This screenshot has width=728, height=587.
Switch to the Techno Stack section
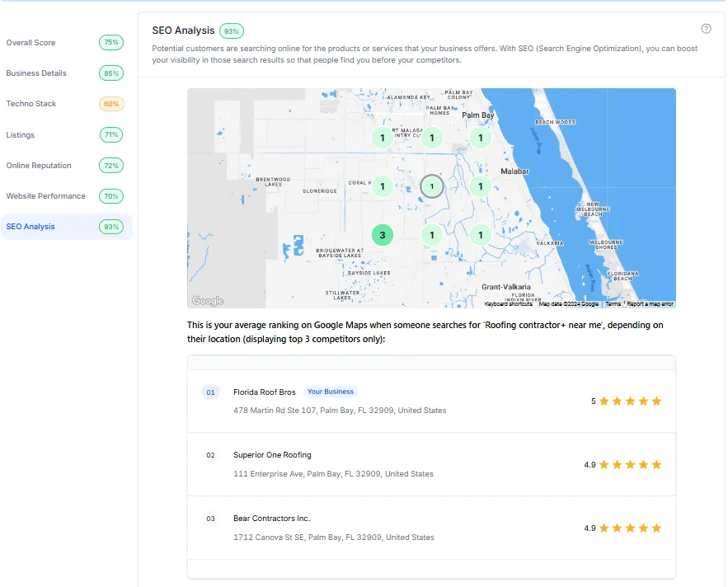[65, 104]
